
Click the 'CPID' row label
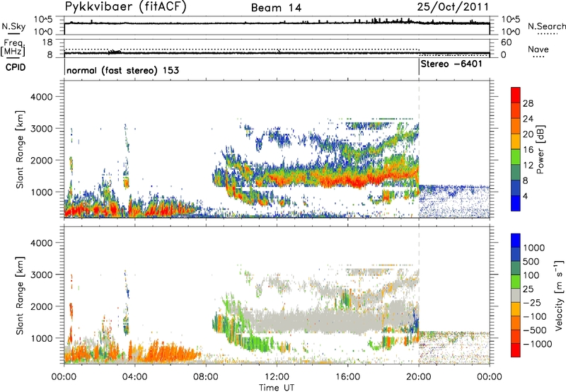[x=16, y=67]
